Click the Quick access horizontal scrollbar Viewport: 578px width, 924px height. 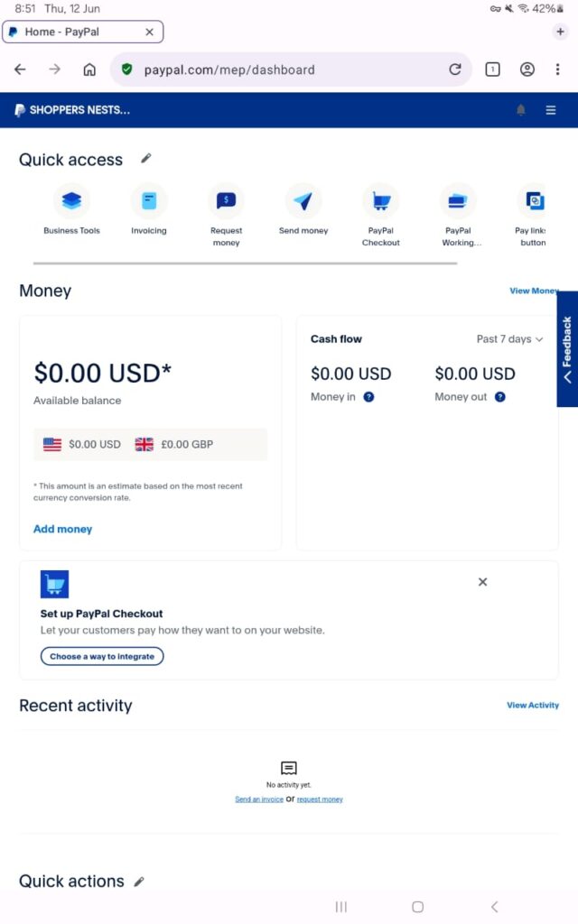[x=246, y=263]
